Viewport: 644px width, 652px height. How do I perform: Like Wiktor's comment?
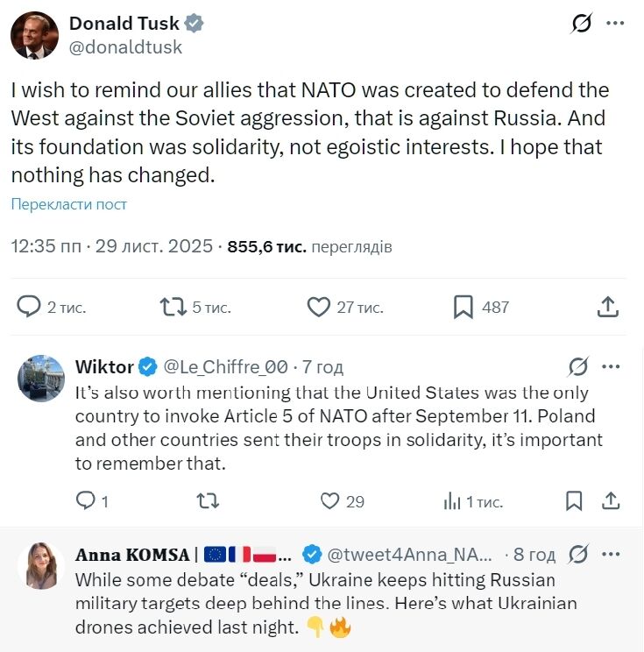click(329, 501)
